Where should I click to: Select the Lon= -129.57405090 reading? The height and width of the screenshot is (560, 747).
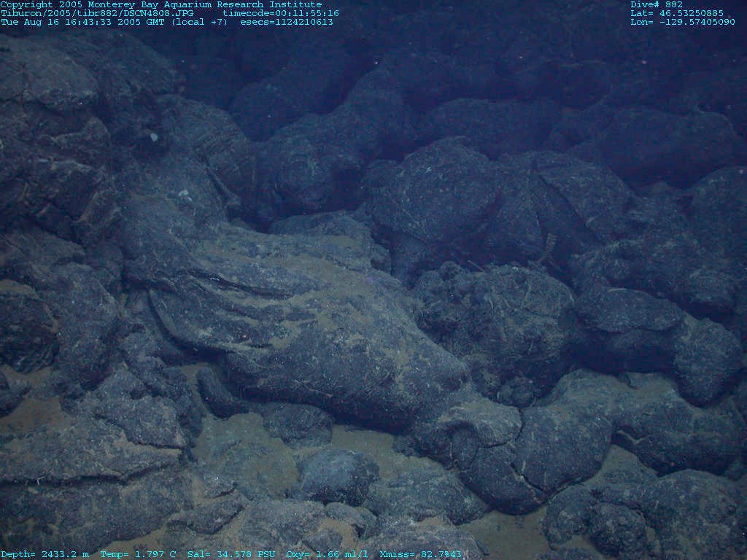[x=683, y=23]
